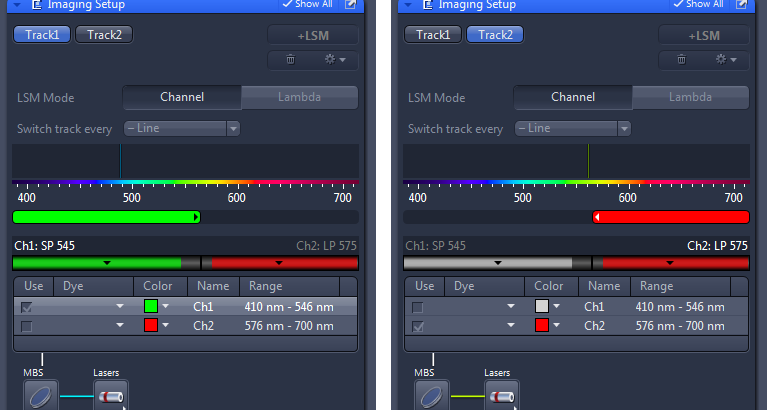The width and height of the screenshot is (767, 410).
Task: Open gear options dropdown in right panel
Action: [x=728, y=60]
